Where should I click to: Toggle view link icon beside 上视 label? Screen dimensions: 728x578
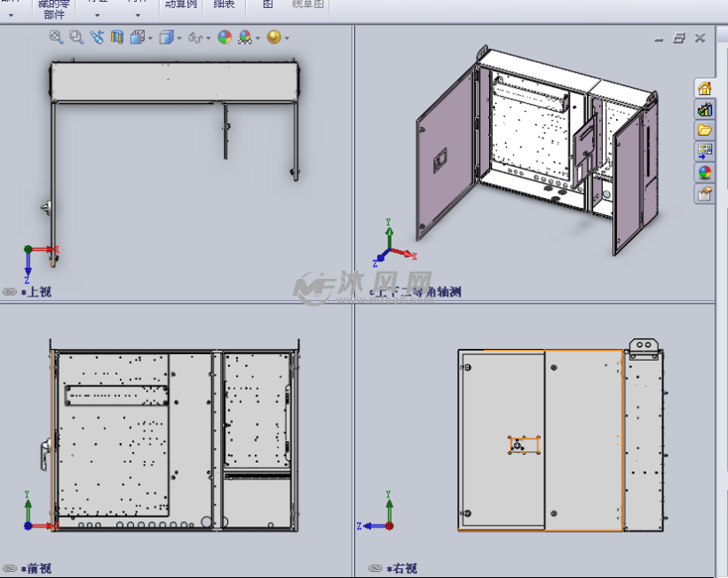coord(10,291)
